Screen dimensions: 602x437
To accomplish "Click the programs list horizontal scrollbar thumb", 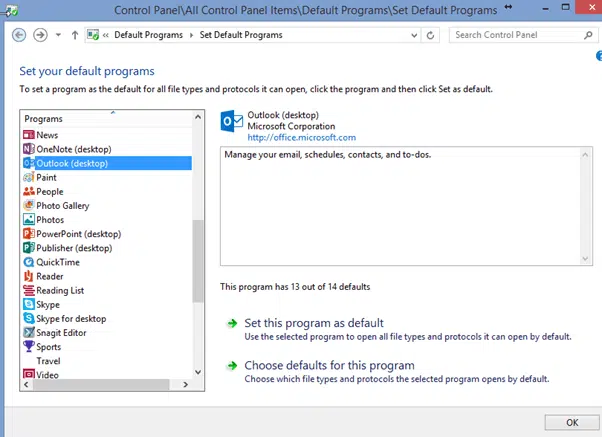I will (101, 384).
